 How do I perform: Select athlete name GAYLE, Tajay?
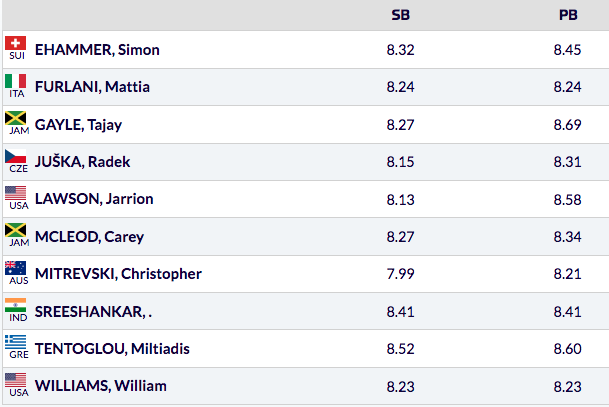coord(78,125)
